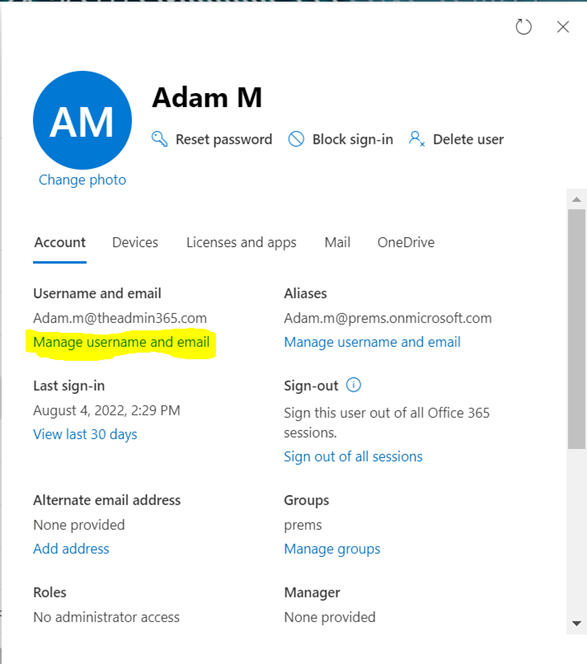Click the scrollbar down arrow
The image size is (587, 664).
576,623
